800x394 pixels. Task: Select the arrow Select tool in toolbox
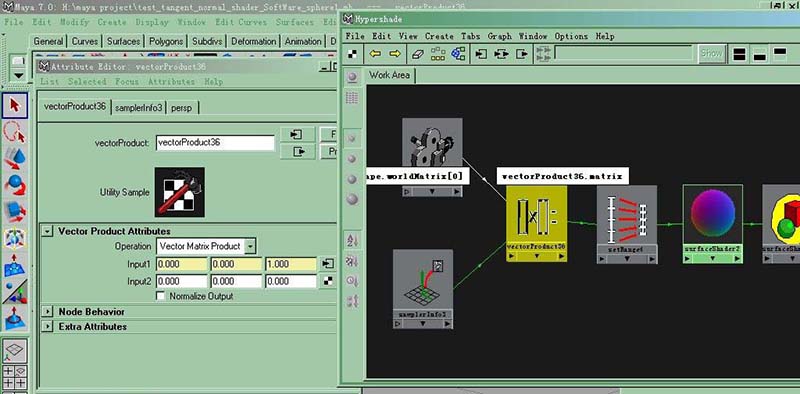click(x=15, y=106)
